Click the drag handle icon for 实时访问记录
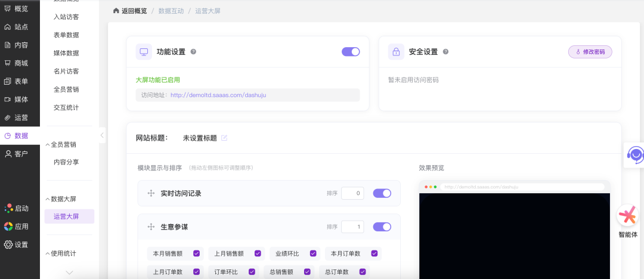Viewport: 644px width, 279px height. tap(151, 194)
